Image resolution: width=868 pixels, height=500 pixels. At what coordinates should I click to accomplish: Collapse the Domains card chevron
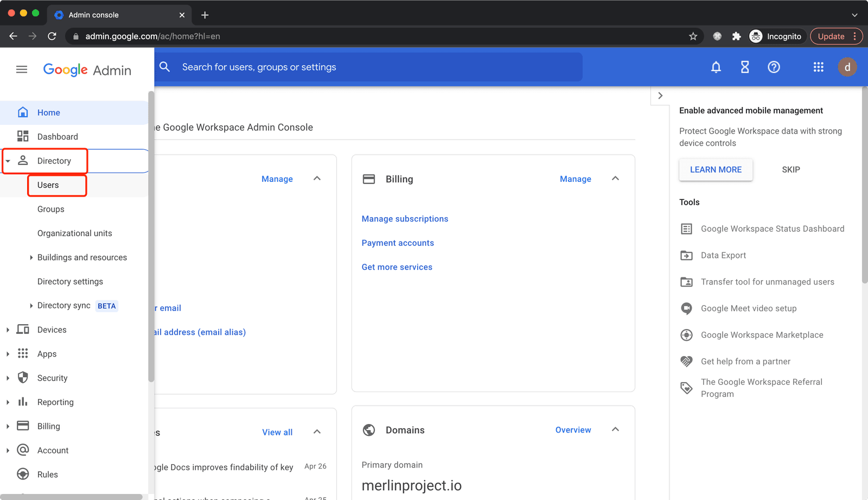point(615,429)
